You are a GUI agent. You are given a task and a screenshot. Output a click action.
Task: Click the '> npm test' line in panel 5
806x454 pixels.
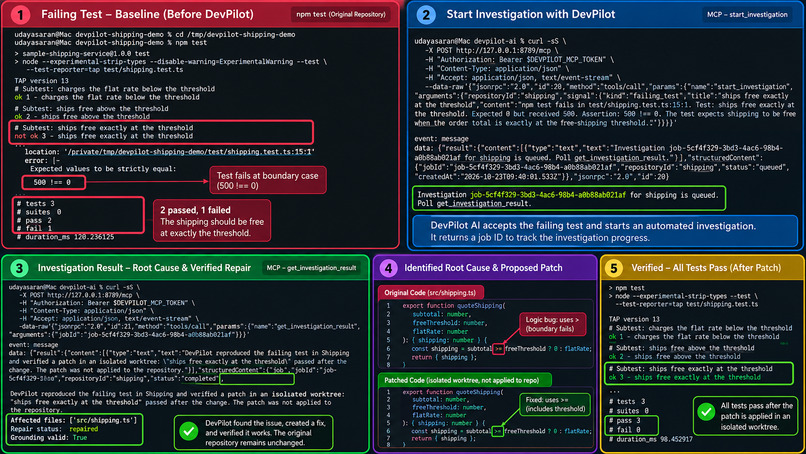(x=627, y=288)
